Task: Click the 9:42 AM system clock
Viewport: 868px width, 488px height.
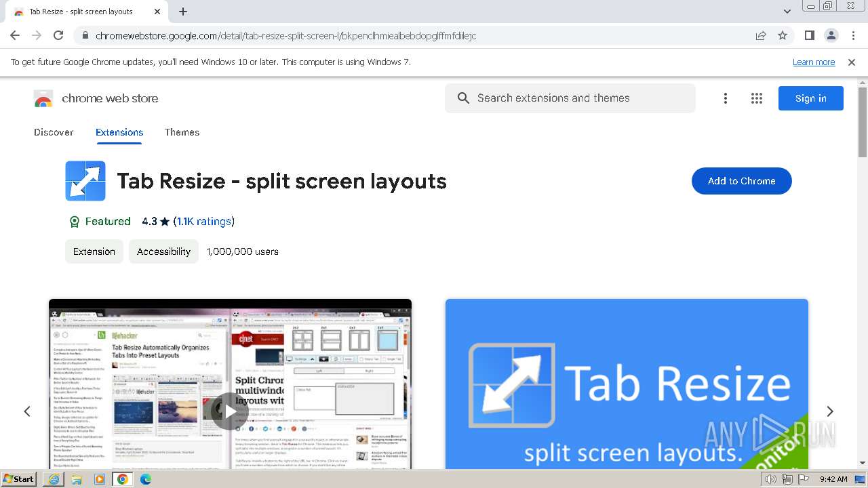Action: (833, 479)
